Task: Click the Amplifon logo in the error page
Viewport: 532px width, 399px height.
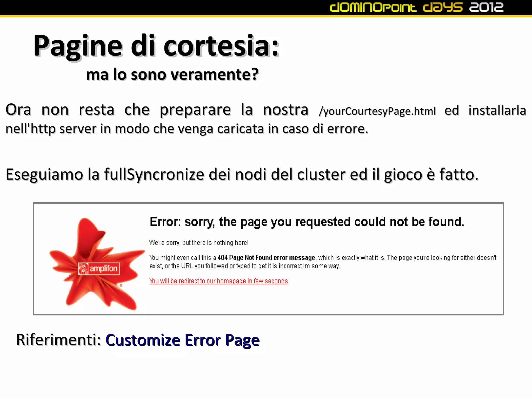Action: (x=97, y=264)
